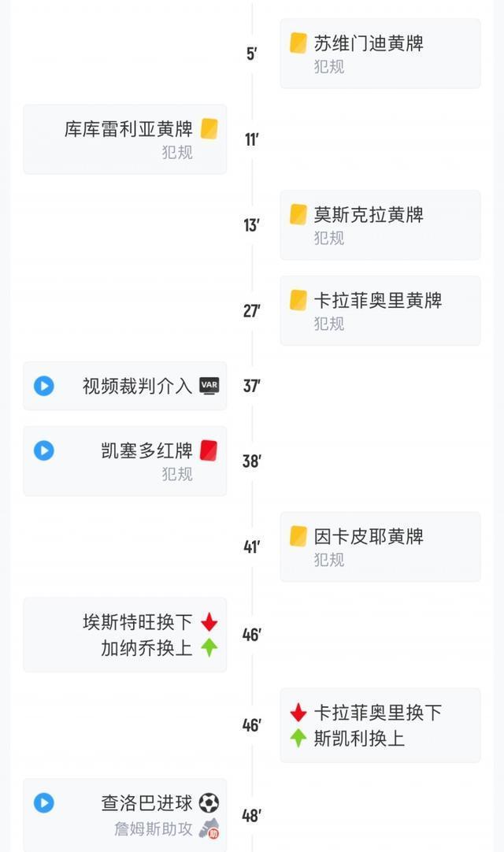Select the 加纳乔换上 substitution text
This screenshot has width=504, height=852.
click(x=147, y=648)
